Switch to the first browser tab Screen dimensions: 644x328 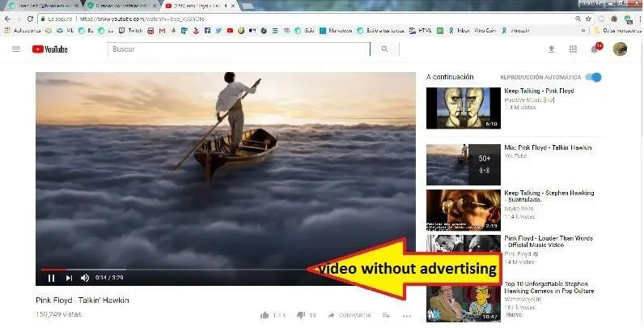click(x=41, y=6)
